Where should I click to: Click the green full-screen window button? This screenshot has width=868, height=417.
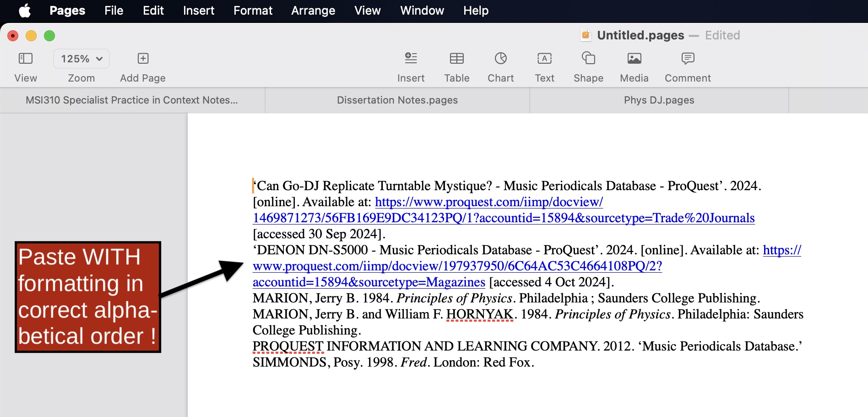click(49, 36)
